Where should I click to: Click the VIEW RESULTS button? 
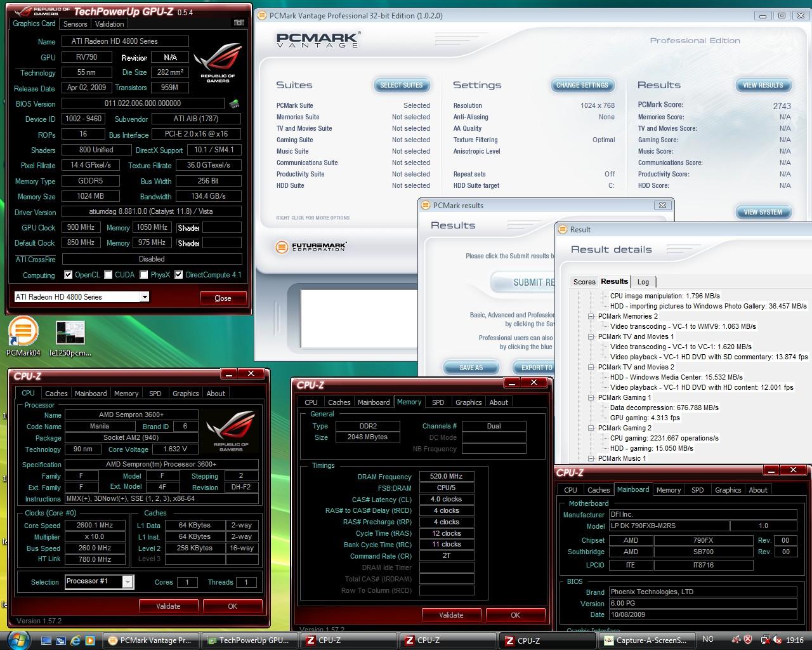coord(763,85)
